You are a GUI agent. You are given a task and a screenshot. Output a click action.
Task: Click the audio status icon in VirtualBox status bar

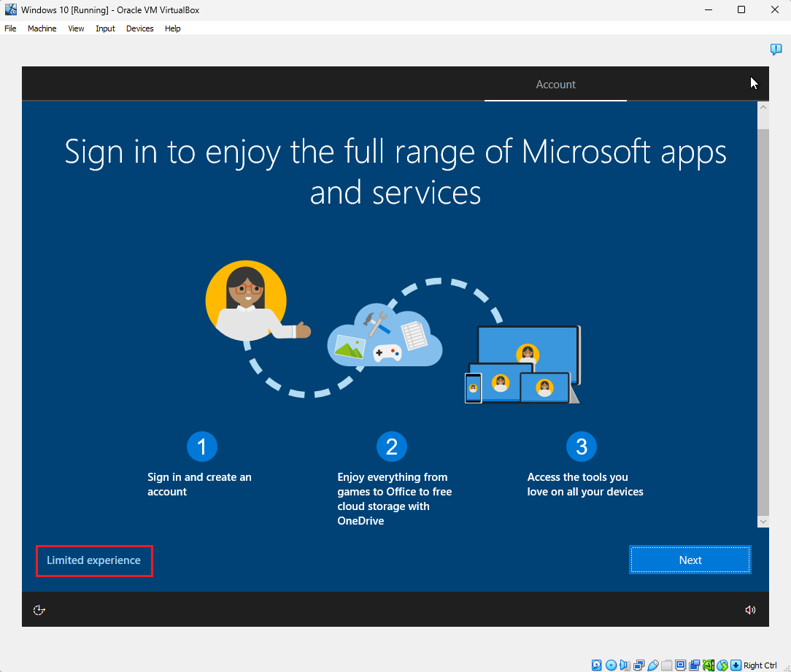coord(625,665)
